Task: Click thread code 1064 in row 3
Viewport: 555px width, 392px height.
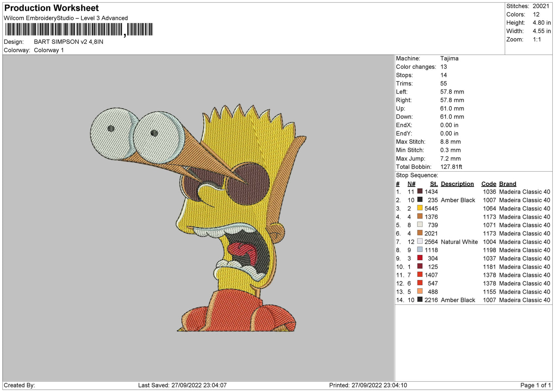Action: pyautogui.click(x=489, y=208)
